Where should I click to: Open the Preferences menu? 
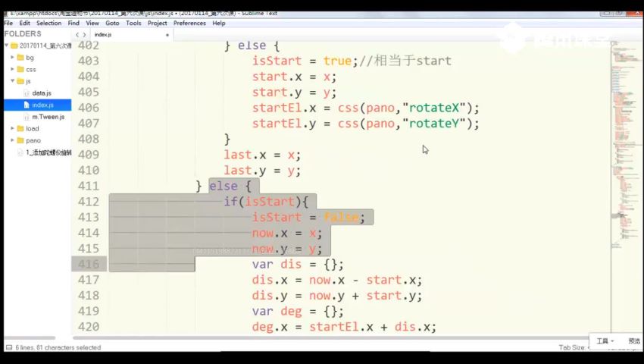(189, 24)
